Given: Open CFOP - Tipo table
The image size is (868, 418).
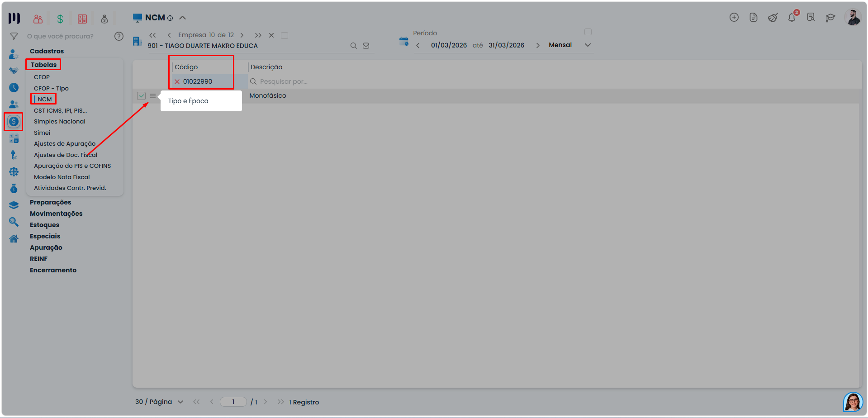Looking at the screenshot, I should tap(51, 89).
